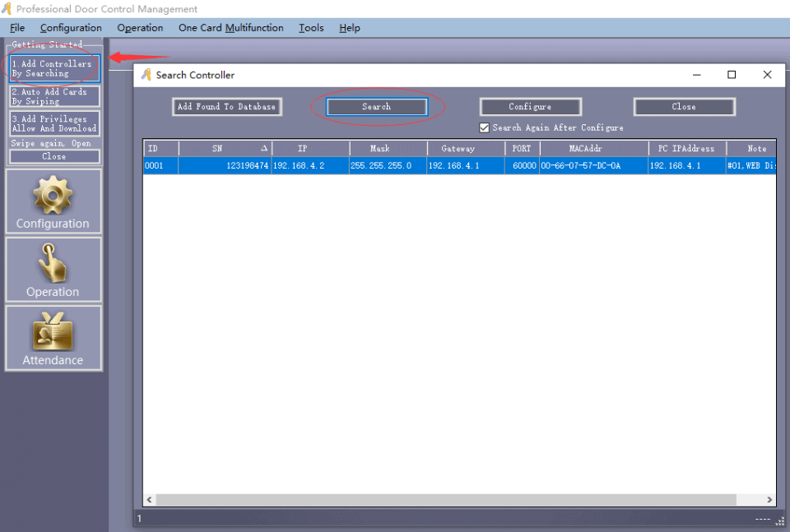Click the app icon in Search Controller title
The width and height of the screenshot is (790, 532).
tap(146, 75)
